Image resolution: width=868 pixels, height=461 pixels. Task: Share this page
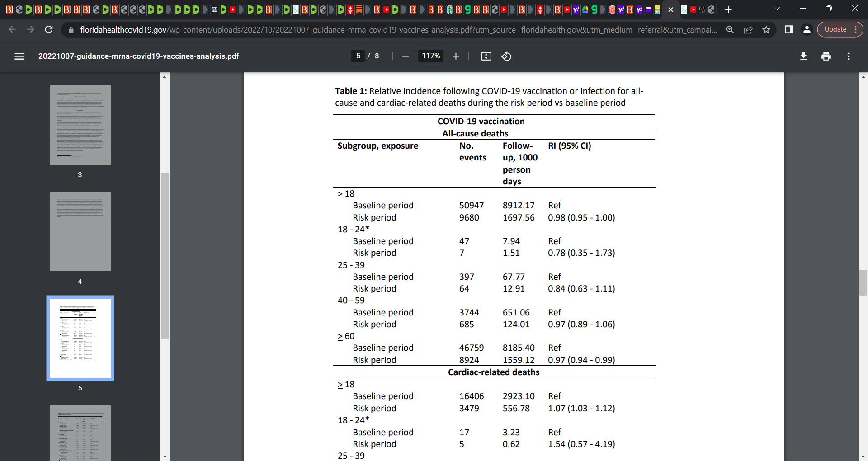pos(748,29)
